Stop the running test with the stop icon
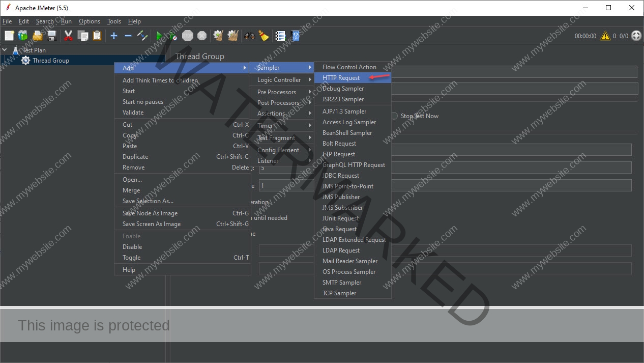 click(187, 36)
